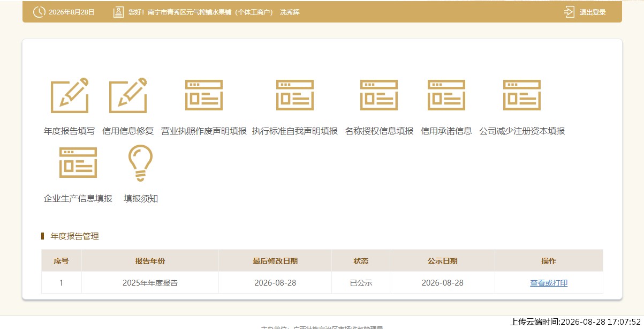Image resolution: width=644 pixels, height=329 pixels.
Task: Select the 年度报告填写 label
Action: tap(70, 131)
